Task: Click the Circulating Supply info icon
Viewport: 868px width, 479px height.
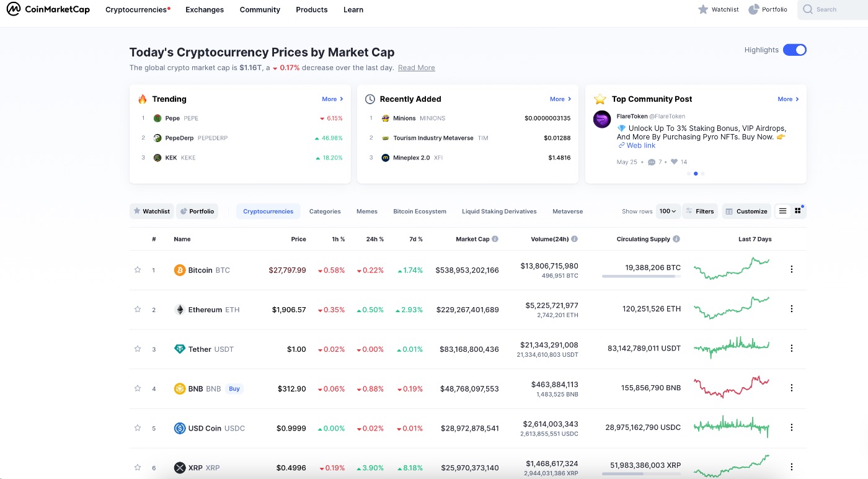Action: (676, 239)
